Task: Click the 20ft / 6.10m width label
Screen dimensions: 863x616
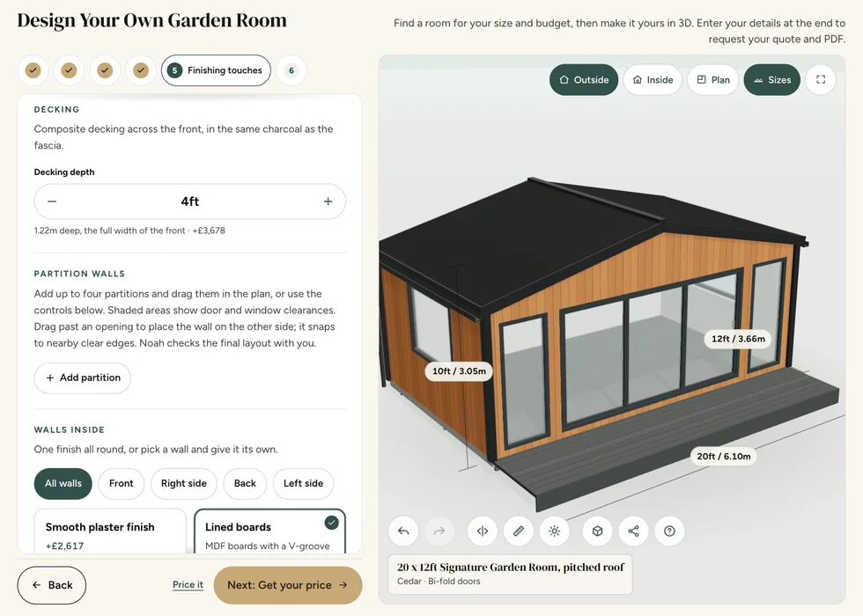Action: pos(724,457)
